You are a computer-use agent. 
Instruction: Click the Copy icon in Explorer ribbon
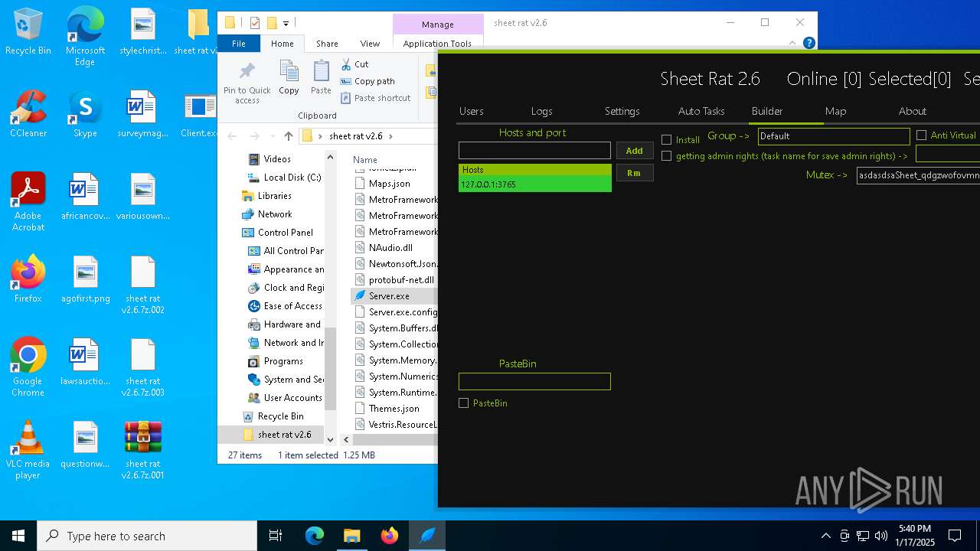click(289, 78)
